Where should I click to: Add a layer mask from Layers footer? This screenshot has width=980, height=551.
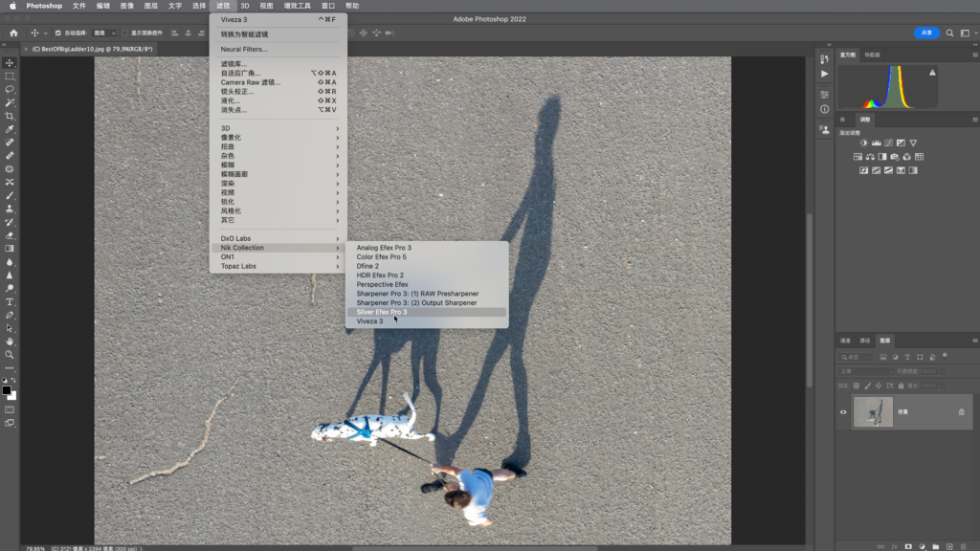(908, 546)
